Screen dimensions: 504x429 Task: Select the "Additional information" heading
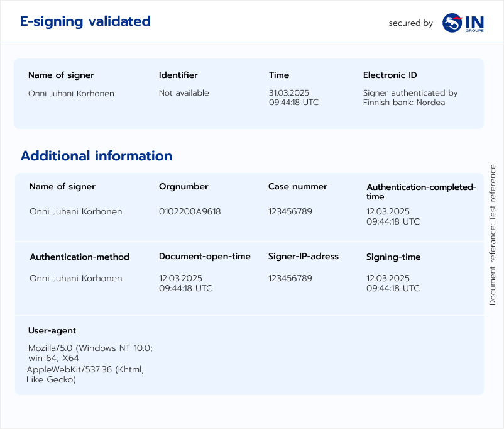[96, 156]
